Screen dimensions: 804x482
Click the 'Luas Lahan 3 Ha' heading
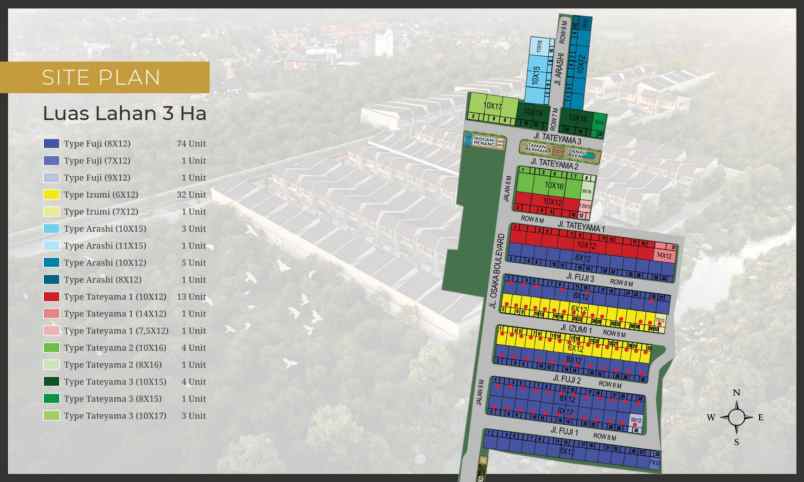click(125, 113)
